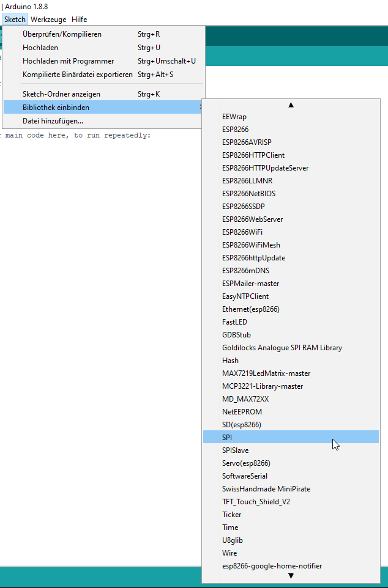This screenshot has height=588, width=388.
Task: Include the ESP8266NetBIOS library
Action: tap(291, 194)
